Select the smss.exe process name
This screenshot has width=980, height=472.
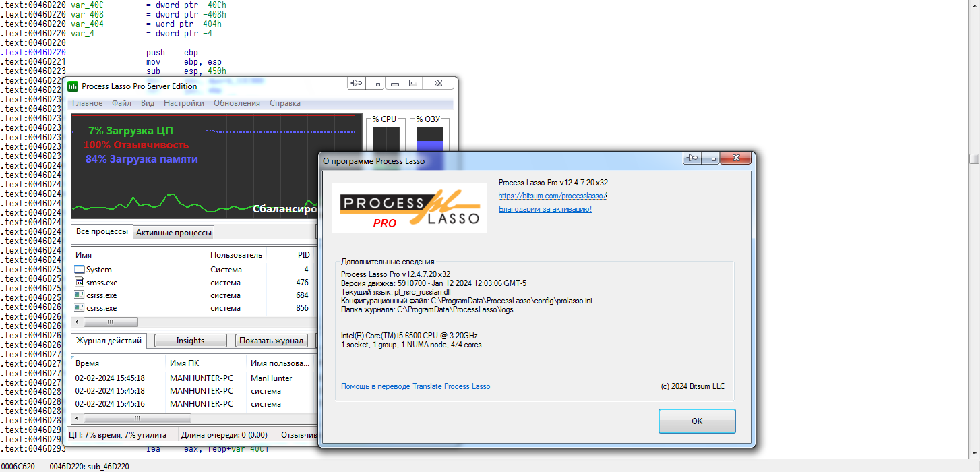(x=102, y=283)
